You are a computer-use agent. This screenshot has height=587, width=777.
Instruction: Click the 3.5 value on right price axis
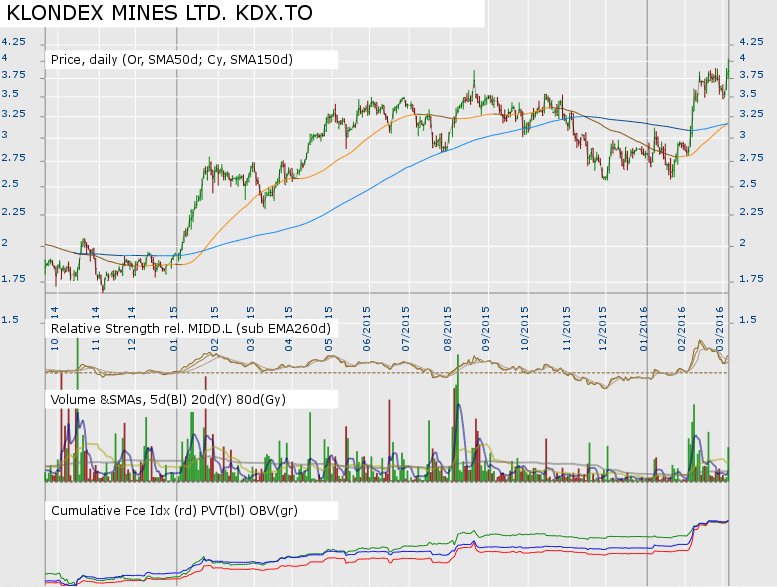coord(748,94)
